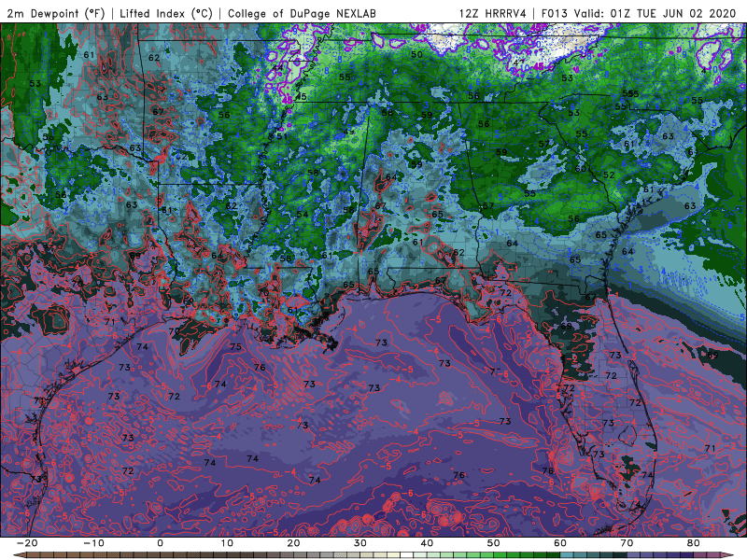The height and width of the screenshot is (560, 747).
Task: Click the -20 label on the color scale
Action: coord(27,543)
